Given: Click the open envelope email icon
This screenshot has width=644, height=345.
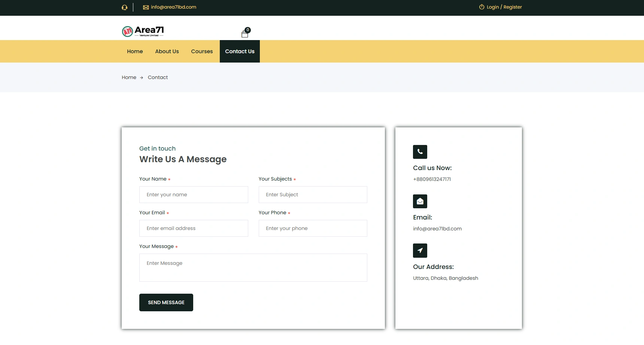Looking at the screenshot, I should point(420,201).
